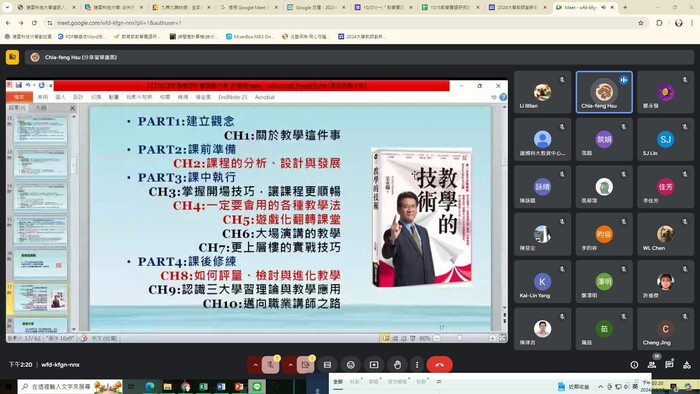Open the MixerBox MB3 bookmark
Image resolution: width=700 pixels, height=394 pixels.
[x=250, y=37]
